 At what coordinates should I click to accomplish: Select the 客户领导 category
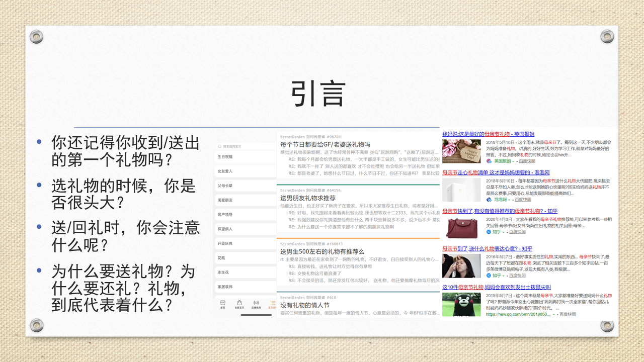click(x=246, y=215)
